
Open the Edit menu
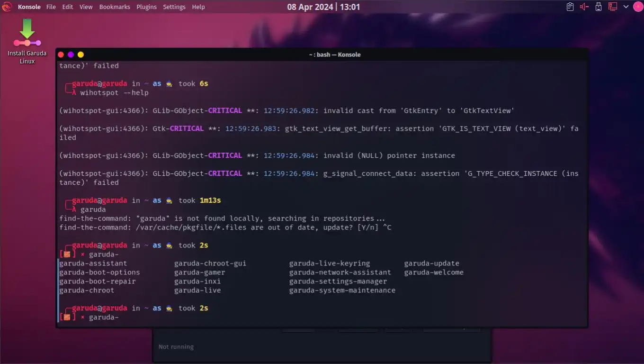pos(68,7)
